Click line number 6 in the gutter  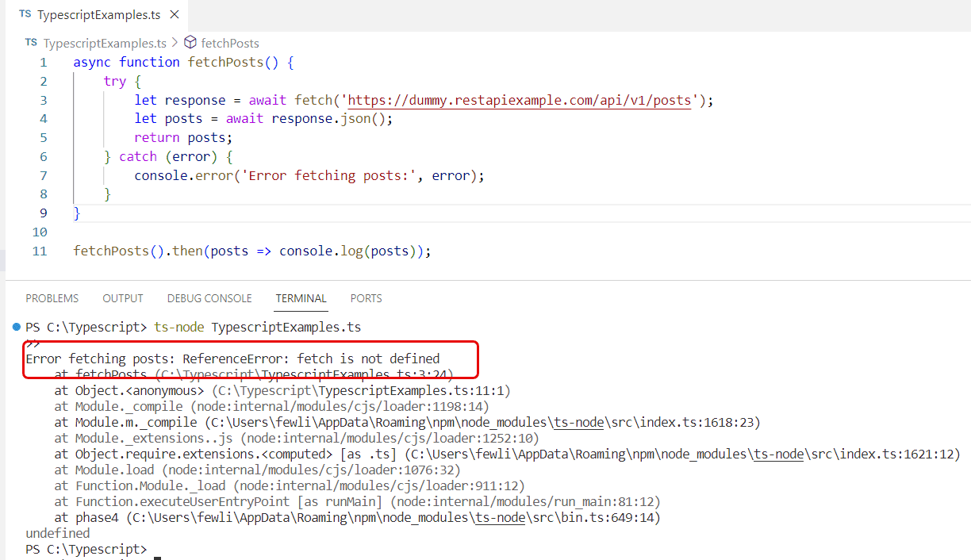[43, 156]
